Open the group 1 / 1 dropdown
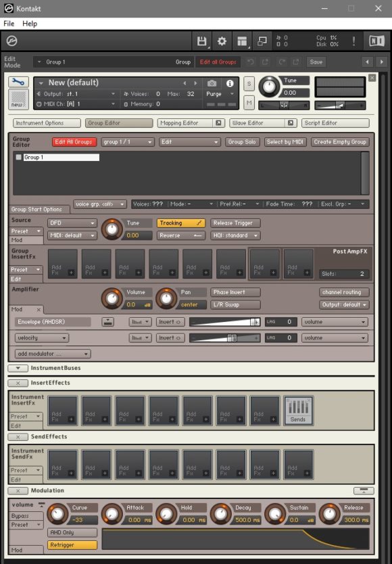Screen dimensions: 392x564 [128, 142]
